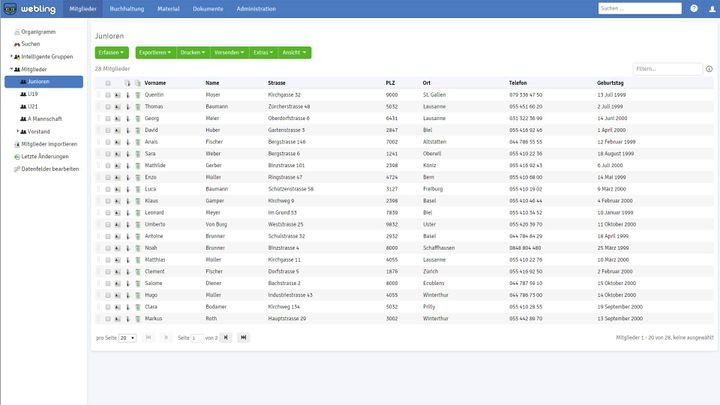
Task: Open the per-page count dropdown
Action: tap(127, 338)
